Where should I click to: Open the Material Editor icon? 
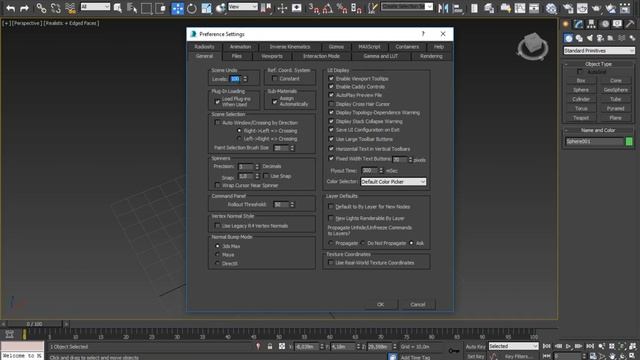point(551,8)
